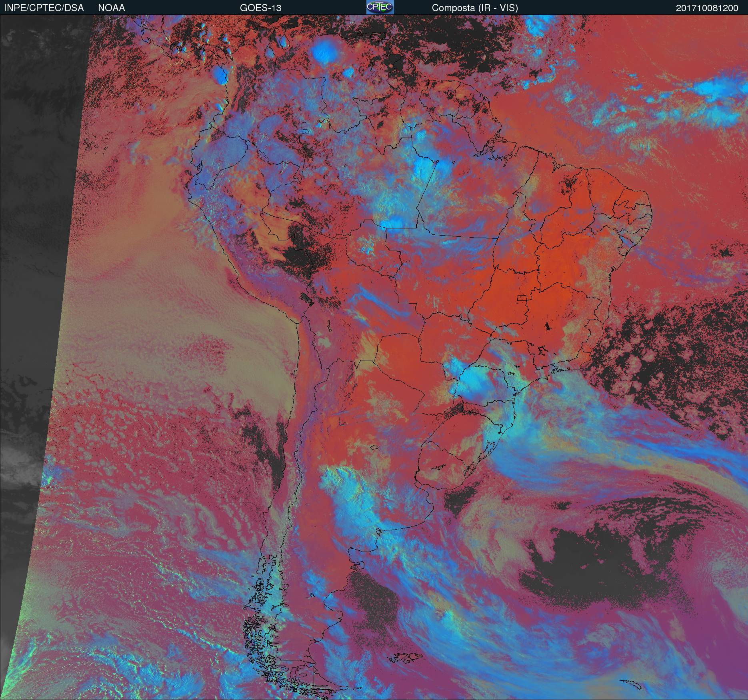Click the Composta (IR - VIS) title text
Viewport: 748px width, 700px height.
point(475,8)
